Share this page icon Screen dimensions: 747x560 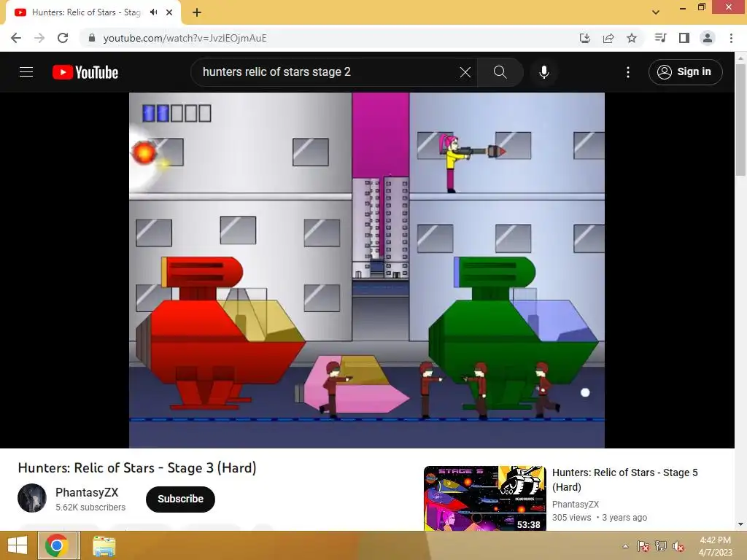[x=608, y=38]
